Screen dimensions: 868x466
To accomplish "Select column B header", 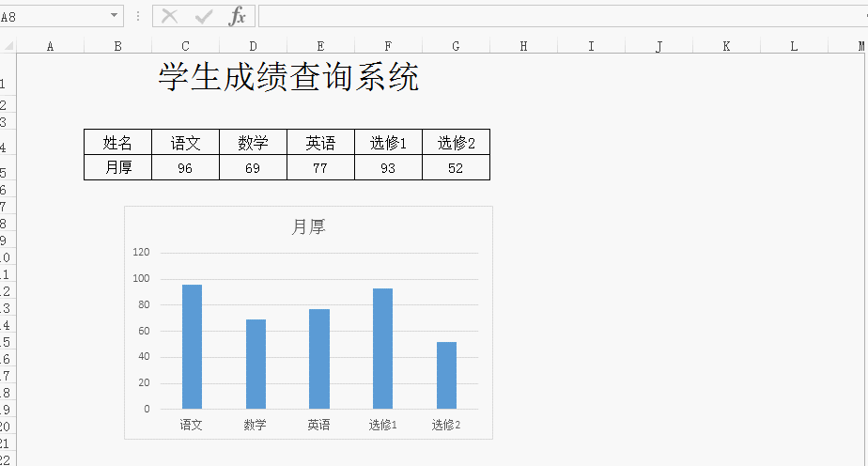I will (118, 46).
